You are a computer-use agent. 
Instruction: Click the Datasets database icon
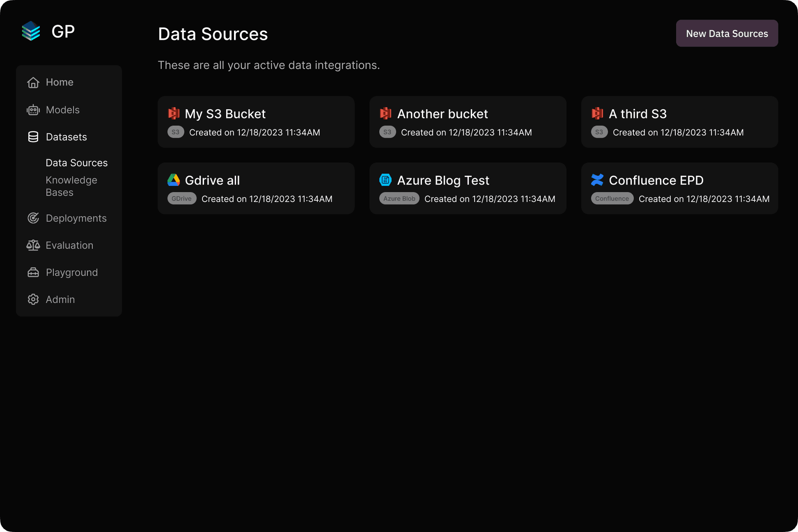click(33, 137)
